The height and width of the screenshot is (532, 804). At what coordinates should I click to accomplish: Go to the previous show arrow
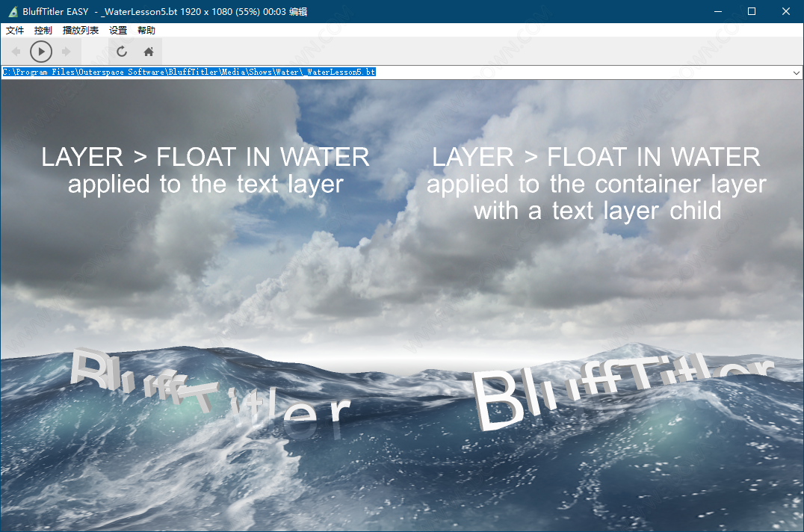pos(16,52)
